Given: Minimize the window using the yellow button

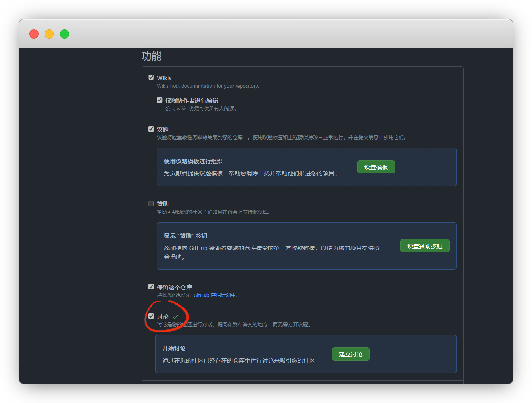Looking at the screenshot, I should point(49,34).
